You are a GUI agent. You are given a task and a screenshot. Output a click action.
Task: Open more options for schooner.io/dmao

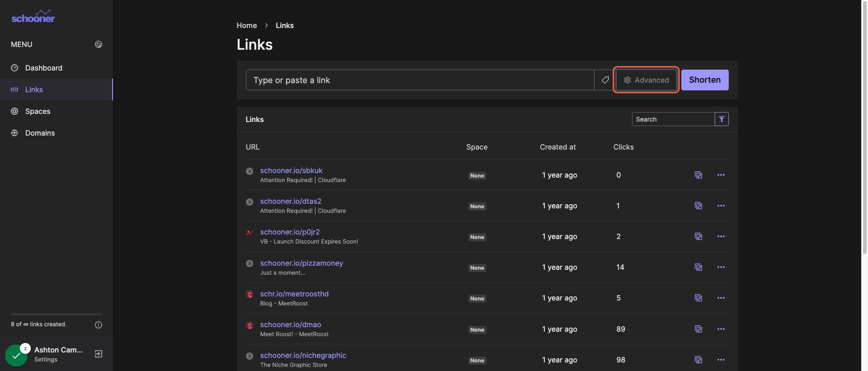[721, 329]
